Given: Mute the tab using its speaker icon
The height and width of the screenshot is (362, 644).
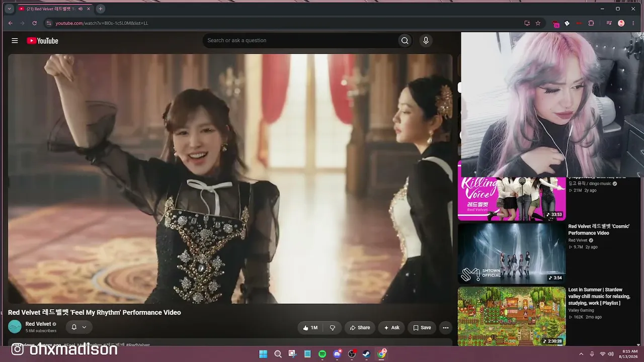Looking at the screenshot, I should pos(80,9).
